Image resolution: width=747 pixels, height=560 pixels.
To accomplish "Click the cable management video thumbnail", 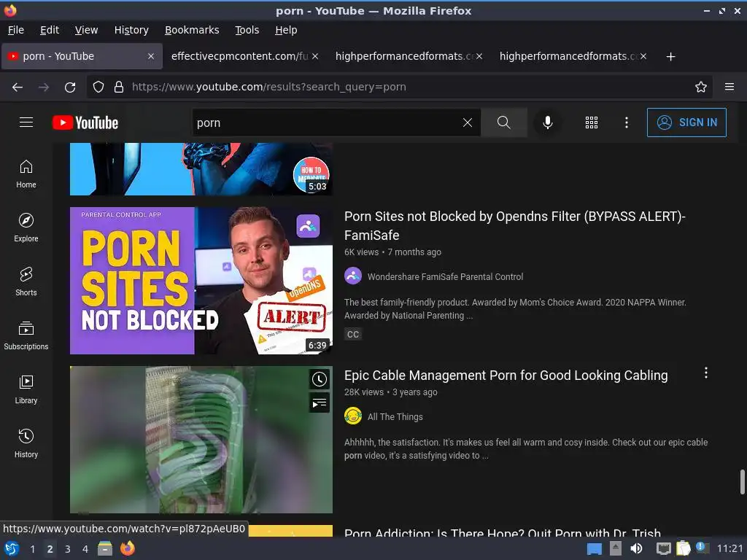I will 201,440.
